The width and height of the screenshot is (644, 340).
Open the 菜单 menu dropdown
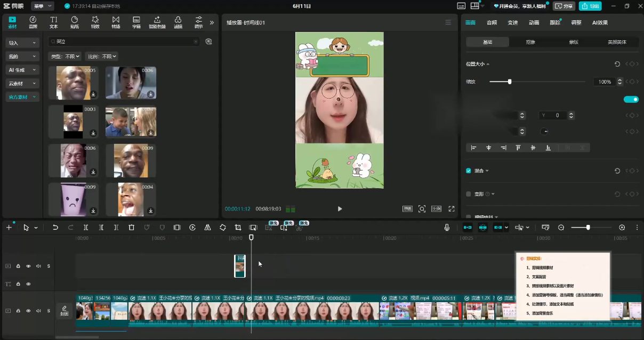pos(42,6)
